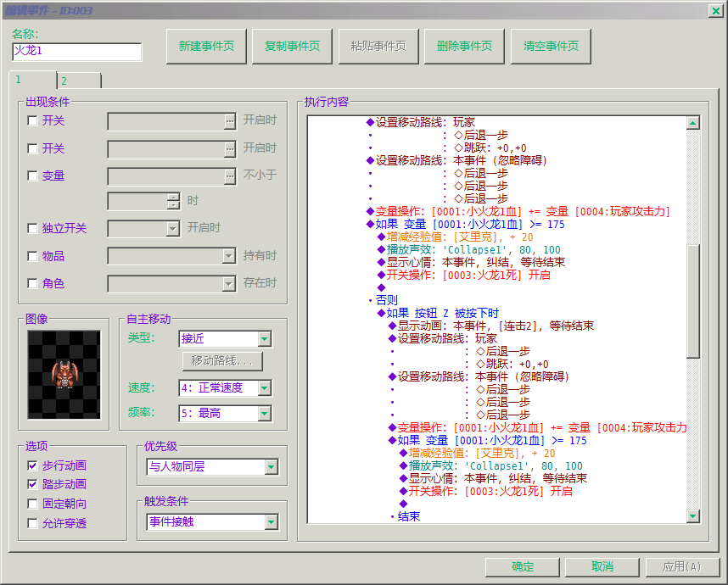Click the 执行内容 vertical scrollbar thumb
Screen dimensions: 728x585
pos(692,302)
